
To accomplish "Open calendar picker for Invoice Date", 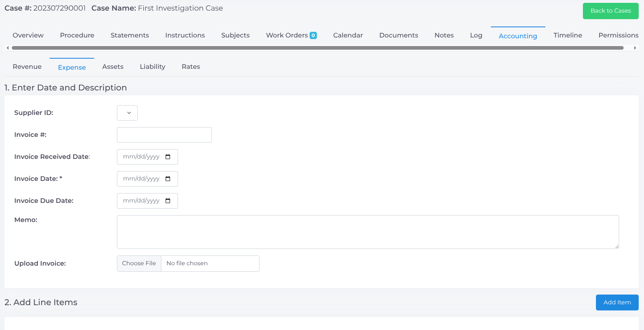I will (x=168, y=179).
